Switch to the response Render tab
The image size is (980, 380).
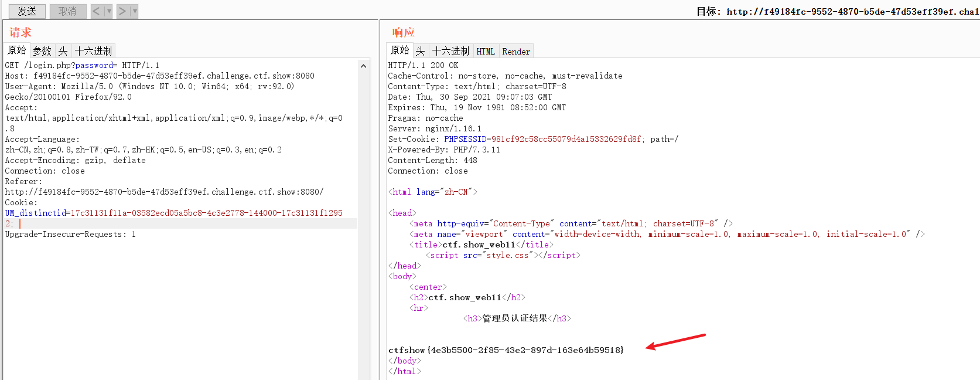pyautogui.click(x=516, y=51)
